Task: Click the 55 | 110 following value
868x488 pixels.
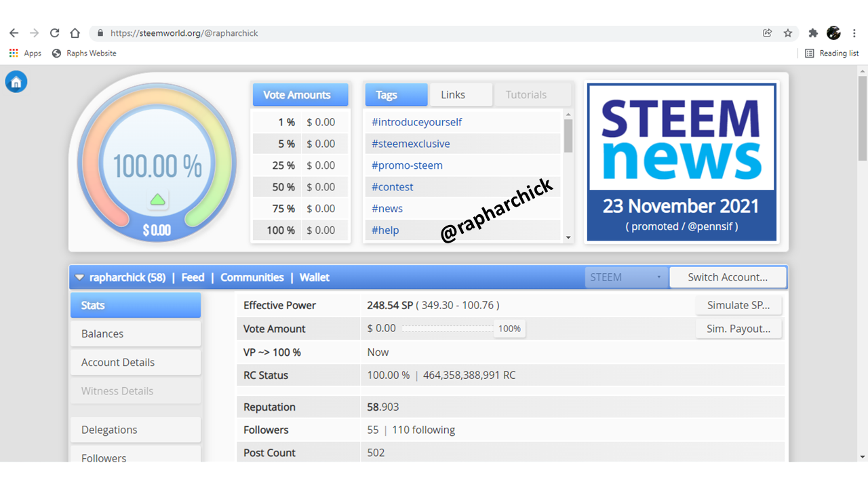Action: point(411,430)
